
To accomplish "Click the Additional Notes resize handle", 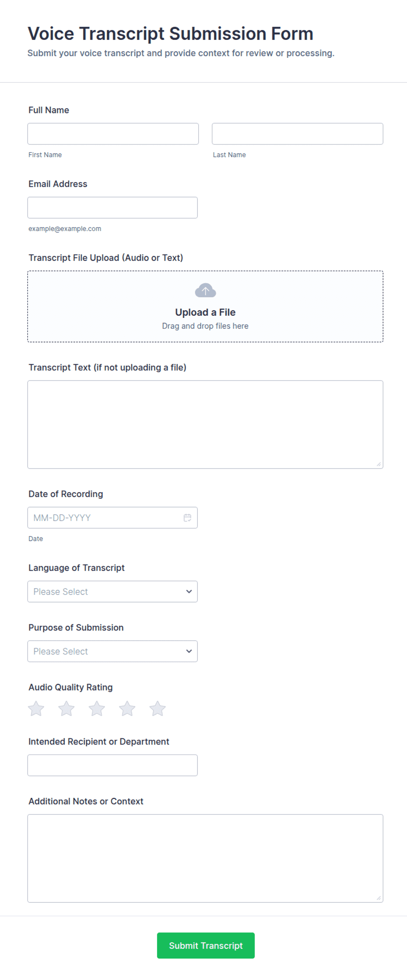I will (x=379, y=898).
